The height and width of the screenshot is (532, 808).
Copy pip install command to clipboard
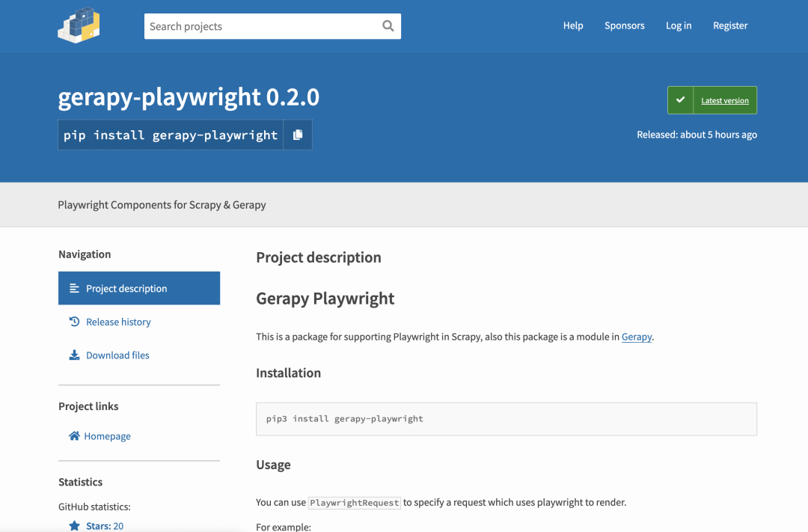pos(298,135)
